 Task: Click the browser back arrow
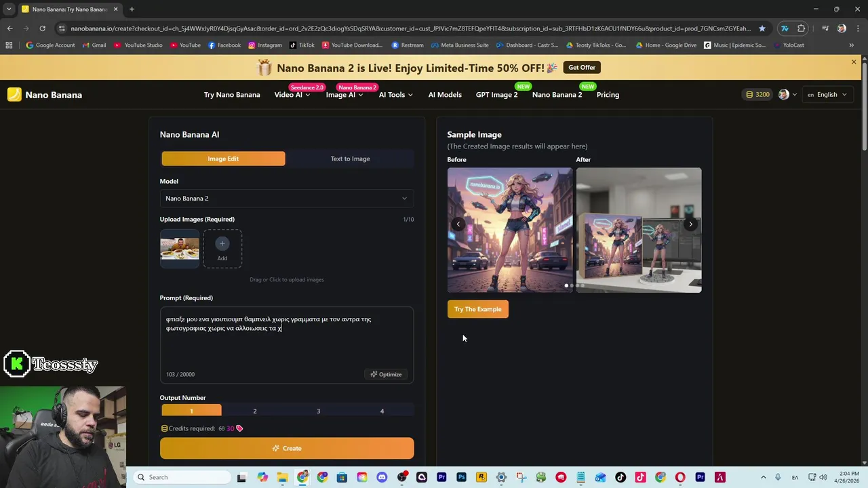click(9, 28)
